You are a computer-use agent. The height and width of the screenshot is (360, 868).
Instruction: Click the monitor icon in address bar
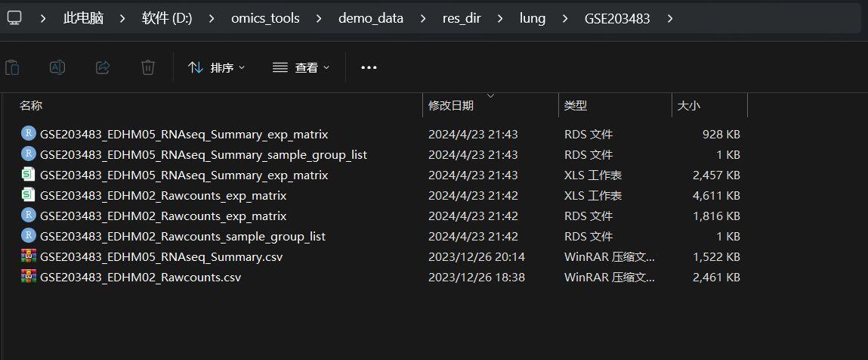[14, 17]
